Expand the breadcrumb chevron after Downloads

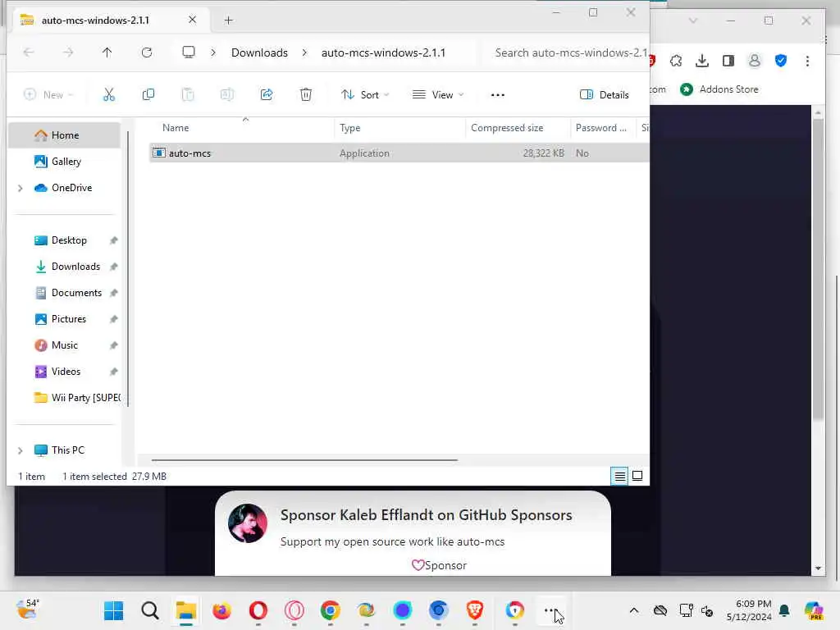tap(304, 52)
